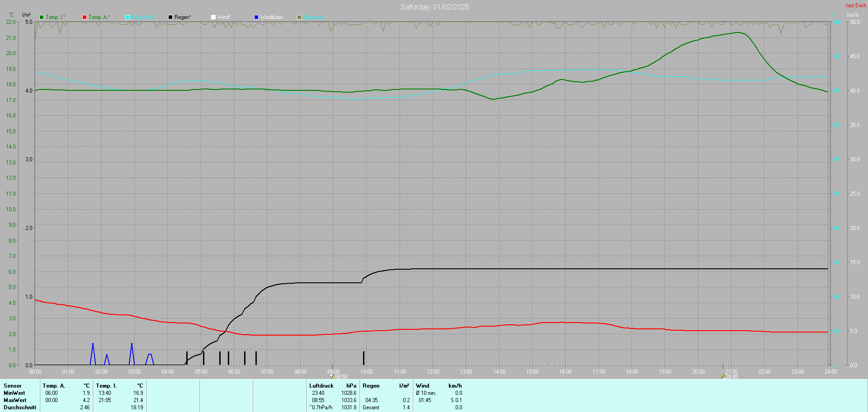Click the Durchschnitt row label
This screenshot has height=412, width=868.
pos(20,407)
